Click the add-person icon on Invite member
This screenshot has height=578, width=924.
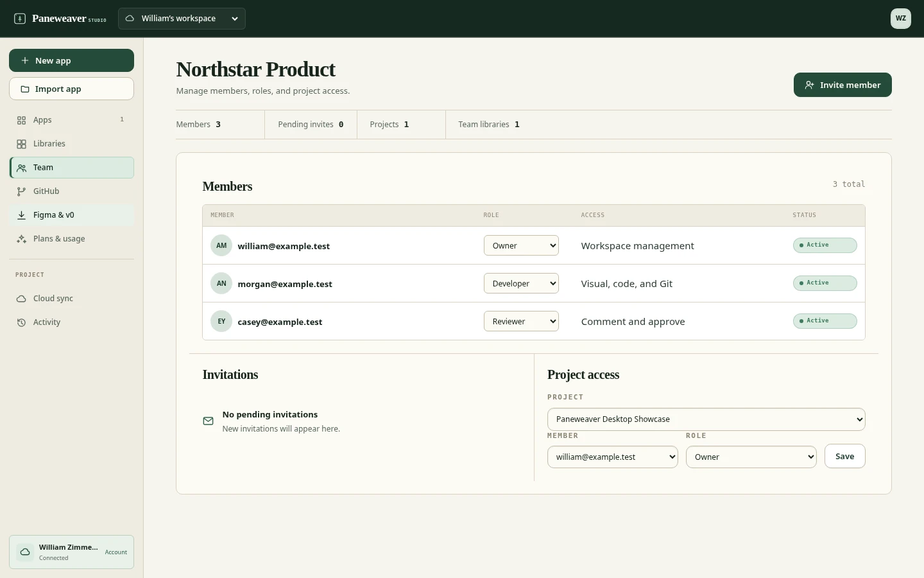point(810,85)
